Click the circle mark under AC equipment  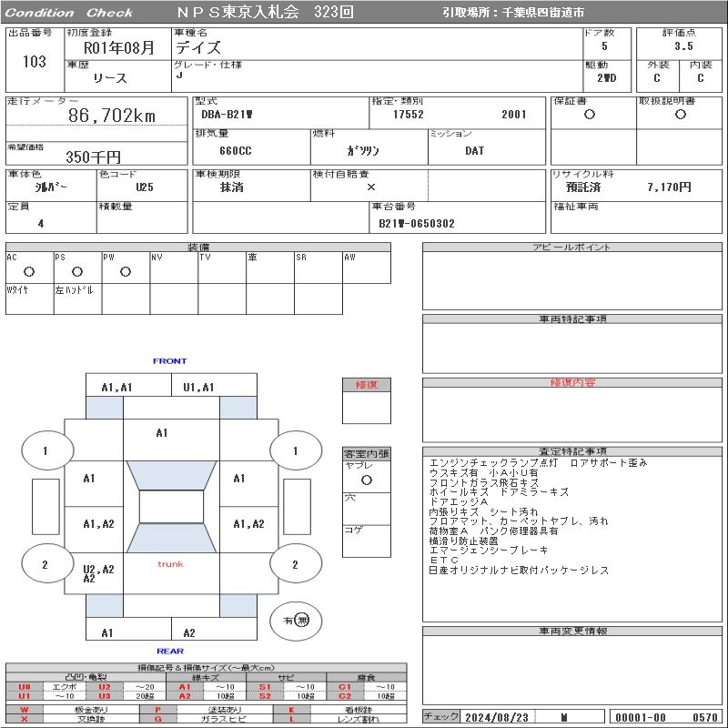29,271
